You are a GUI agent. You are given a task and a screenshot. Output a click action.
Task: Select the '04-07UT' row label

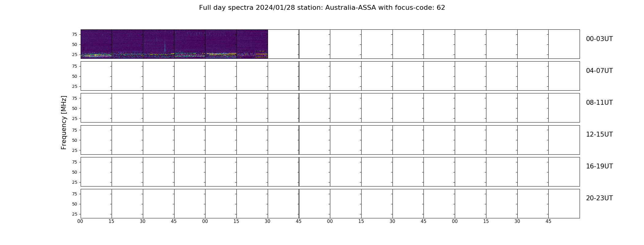pos(599,71)
